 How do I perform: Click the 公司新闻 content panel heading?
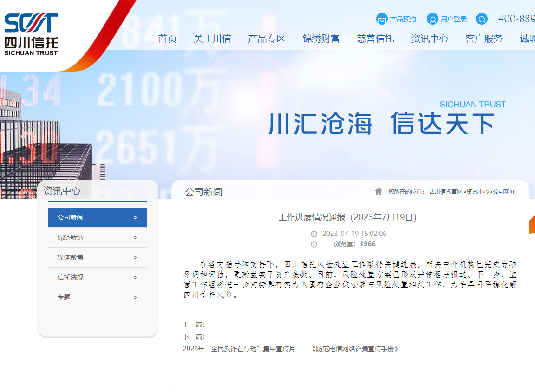[203, 192]
